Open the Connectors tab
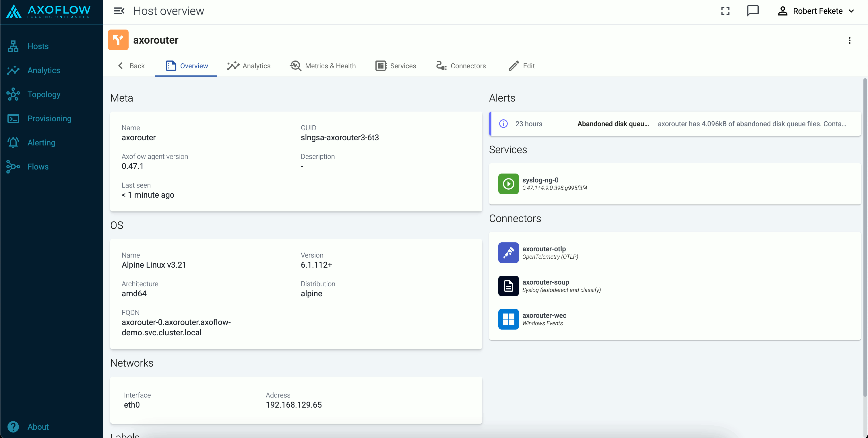 click(461, 66)
